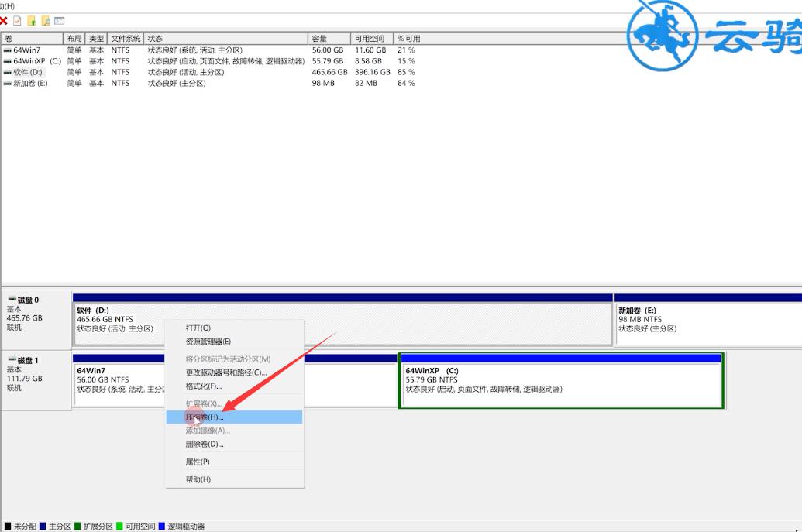The height and width of the screenshot is (532, 802).
Task: Click the 11.60 GB free space cell
Action: click(370, 50)
